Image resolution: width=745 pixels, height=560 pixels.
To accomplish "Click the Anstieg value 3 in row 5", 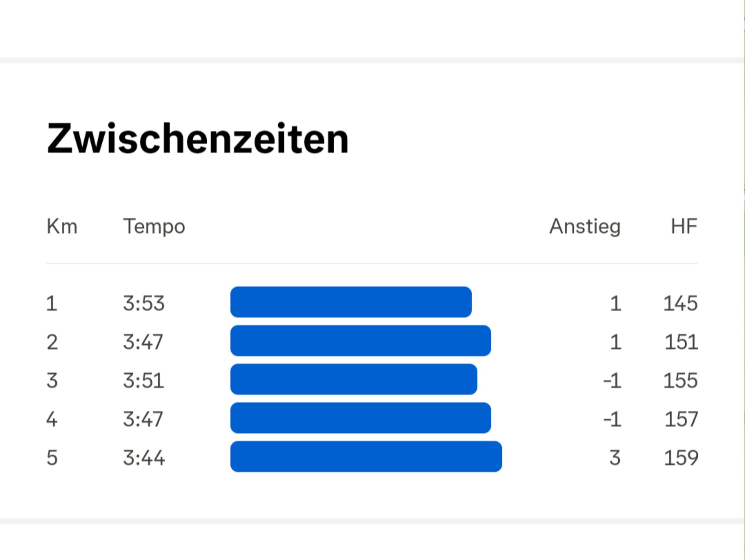I will (615, 457).
